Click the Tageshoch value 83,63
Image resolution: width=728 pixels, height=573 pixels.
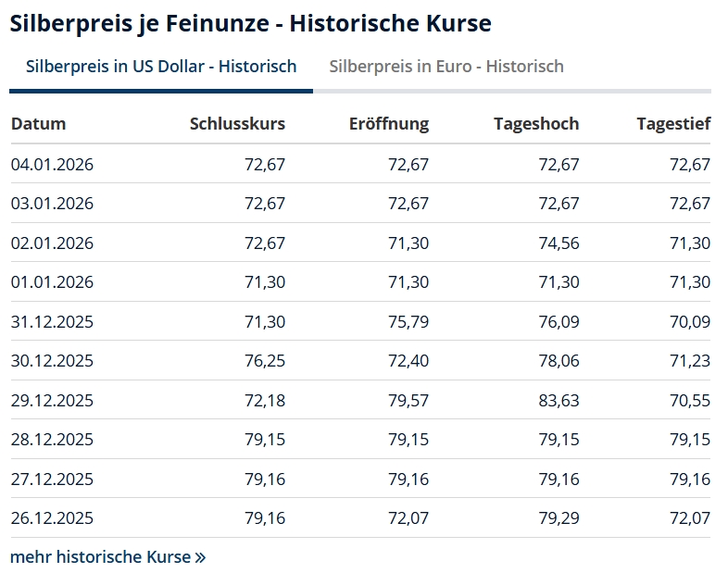point(559,401)
